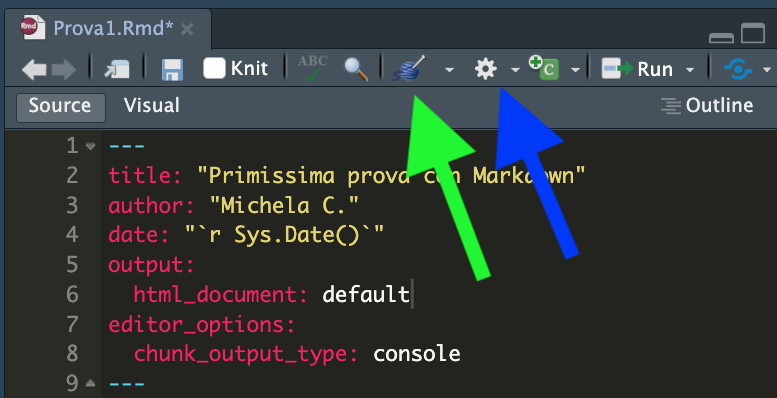
Task: Click on author value "Michela C."
Action: [x=284, y=205]
